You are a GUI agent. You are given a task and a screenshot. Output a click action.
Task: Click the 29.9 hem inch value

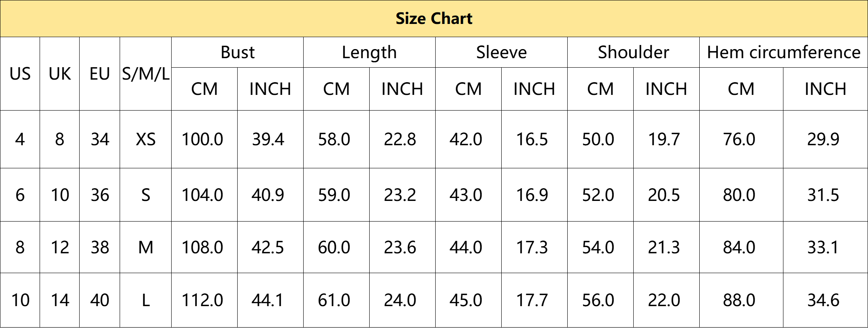click(823, 139)
